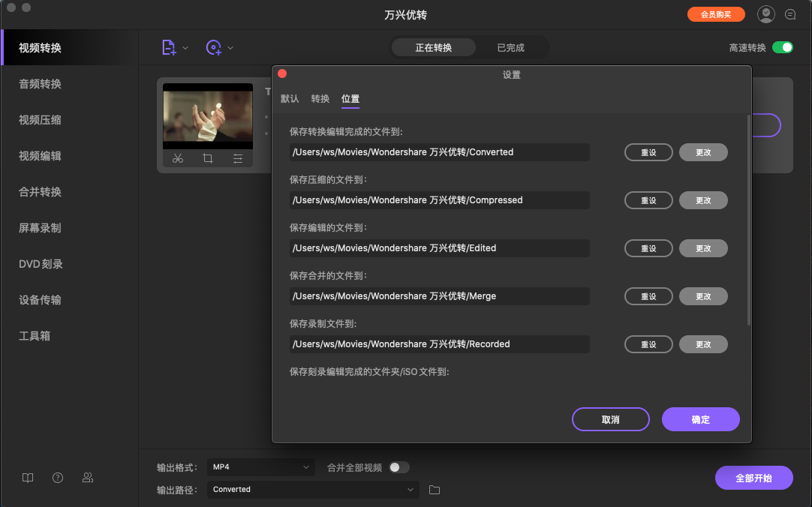Click the Load DVD icon in the toolbar

coord(212,46)
